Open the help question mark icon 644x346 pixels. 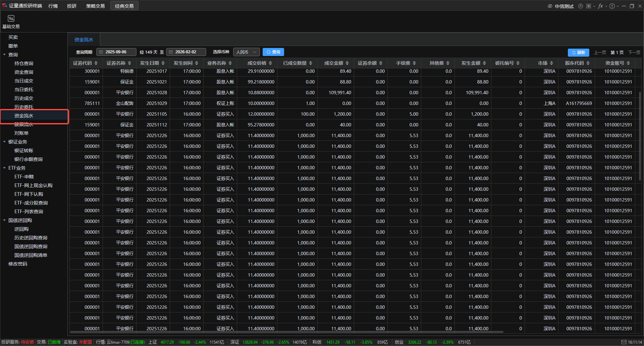(612, 6)
